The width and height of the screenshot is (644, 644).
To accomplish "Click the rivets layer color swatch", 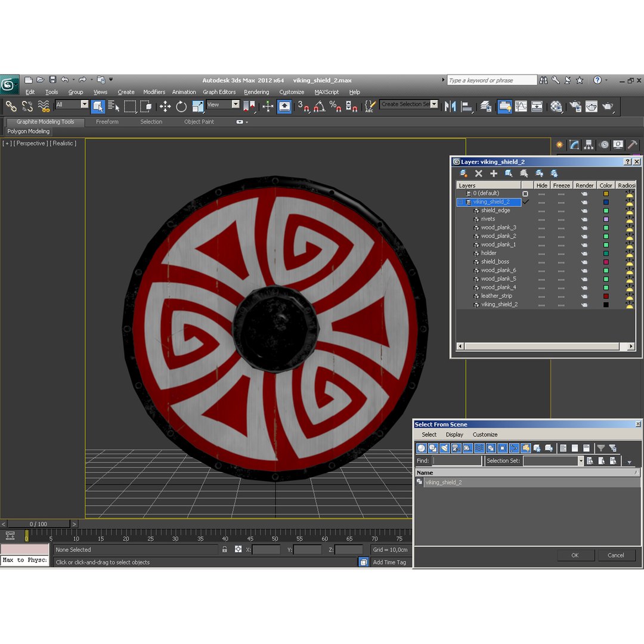I will tap(606, 219).
